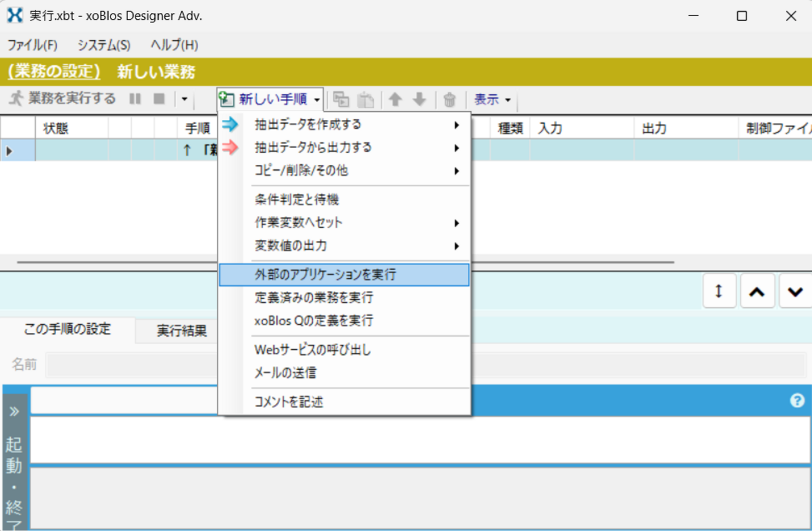Viewport: 812px width, 531px height.
Task: Expand 抽出データから出力する submenu
Action: [x=344, y=147]
